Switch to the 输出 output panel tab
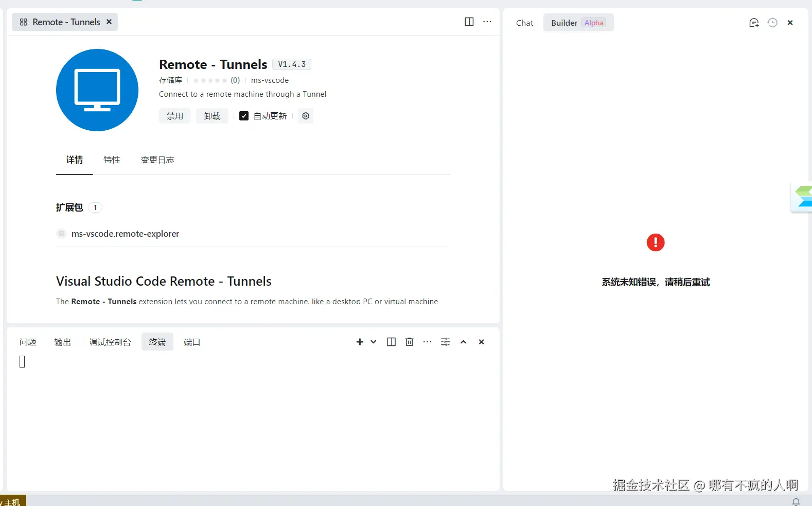812x506 pixels. 62,342
